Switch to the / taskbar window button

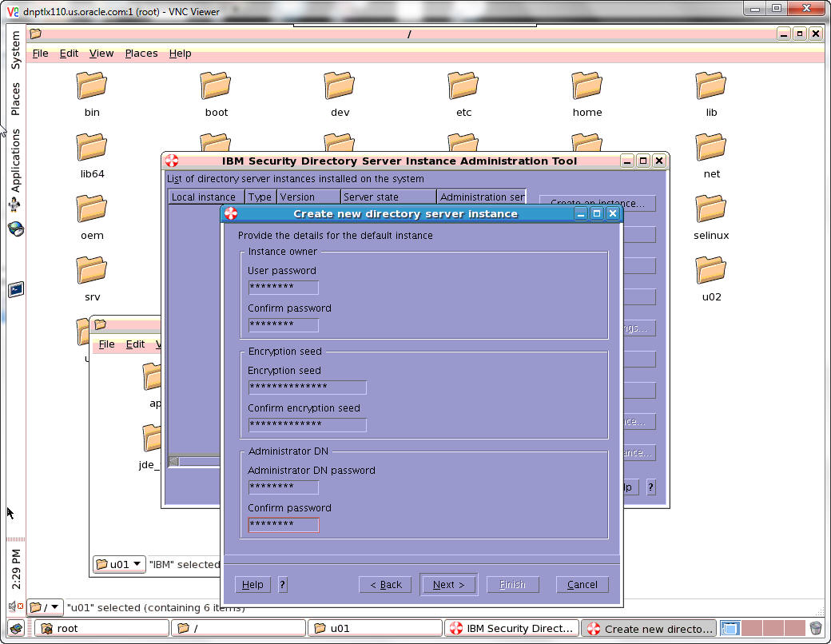point(238,629)
